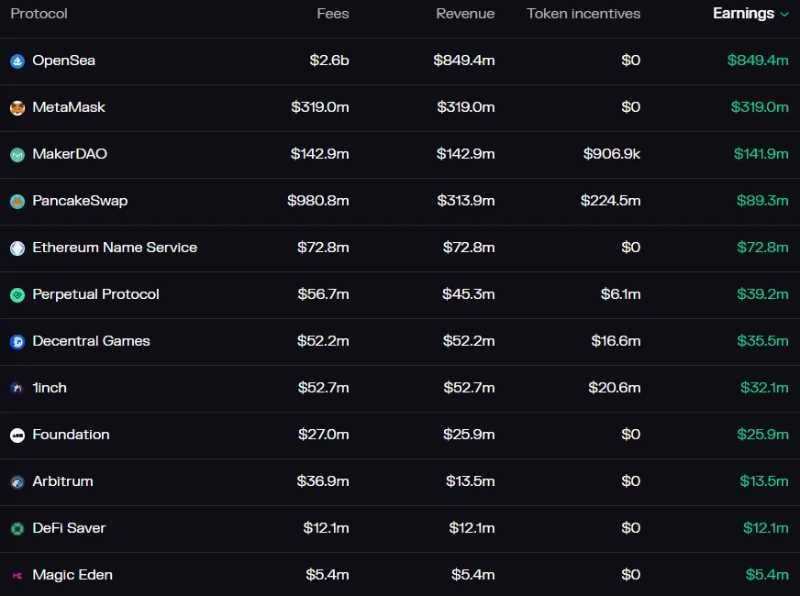Sort by Protocol column header
The image size is (800, 596).
coord(39,14)
